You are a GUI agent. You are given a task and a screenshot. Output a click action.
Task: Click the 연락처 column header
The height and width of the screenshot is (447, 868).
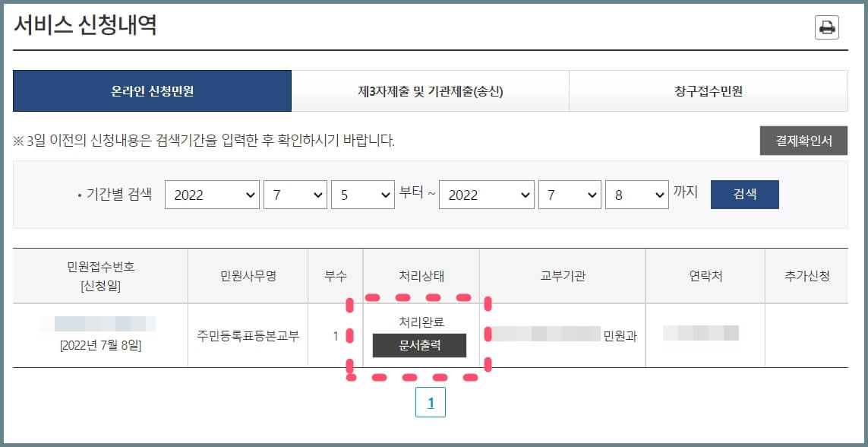pyautogui.click(x=705, y=275)
